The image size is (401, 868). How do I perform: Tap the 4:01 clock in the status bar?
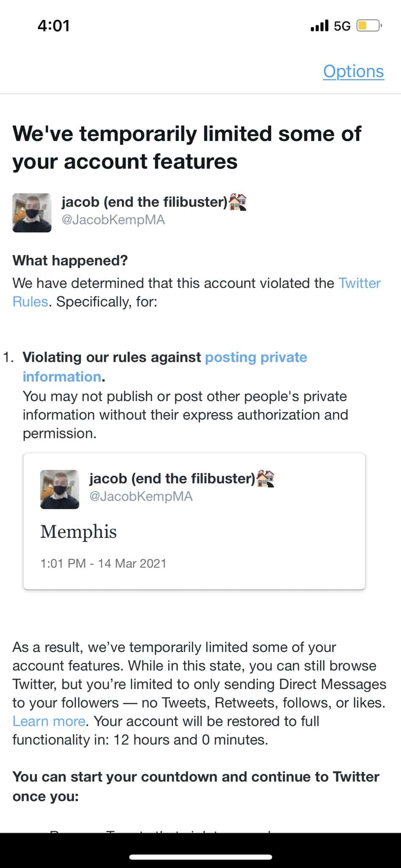[53, 26]
